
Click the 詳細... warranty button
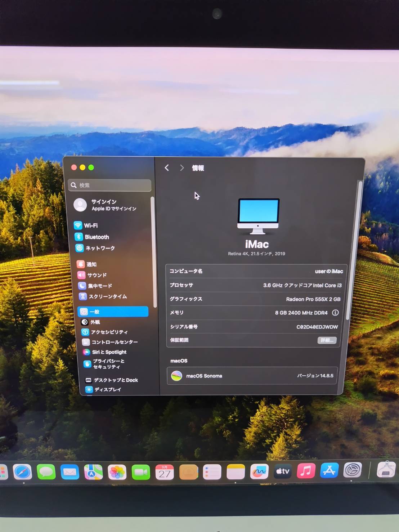click(x=327, y=340)
